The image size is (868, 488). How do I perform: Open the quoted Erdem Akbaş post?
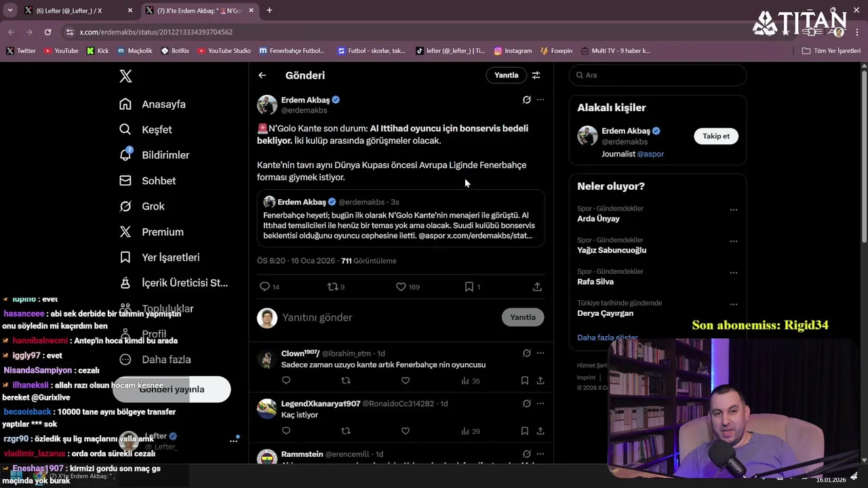[x=401, y=217]
